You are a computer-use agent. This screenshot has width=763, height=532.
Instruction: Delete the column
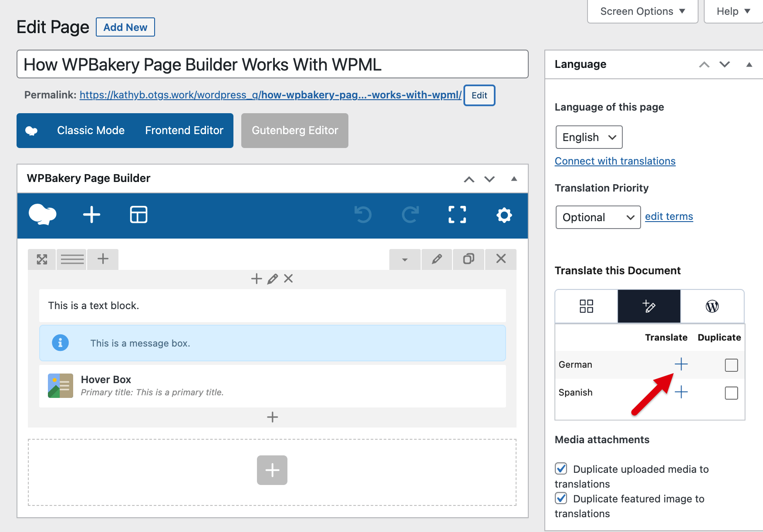point(288,279)
